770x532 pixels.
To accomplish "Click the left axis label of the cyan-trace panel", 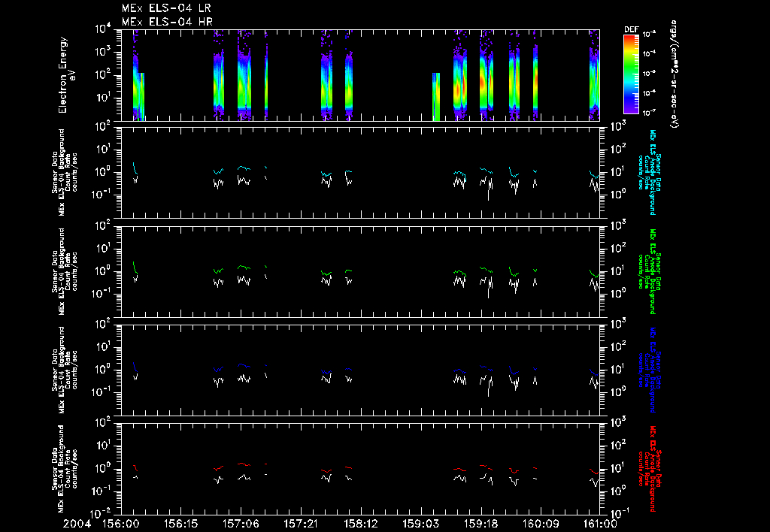I will (65, 172).
